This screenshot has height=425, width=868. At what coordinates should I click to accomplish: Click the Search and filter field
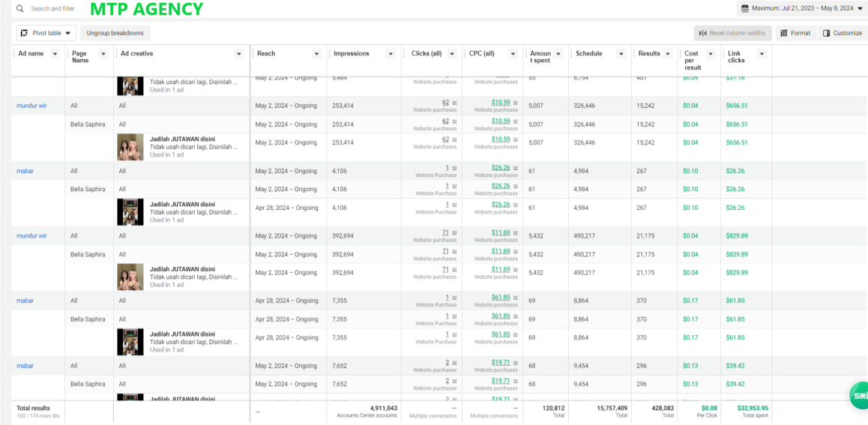coord(53,9)
